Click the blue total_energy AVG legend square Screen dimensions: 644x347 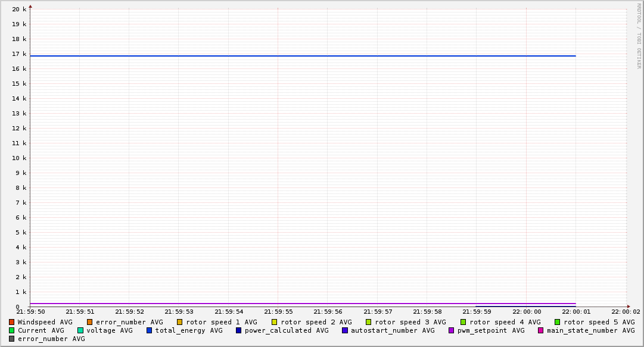pyautogui.click(x=150, y=330)
